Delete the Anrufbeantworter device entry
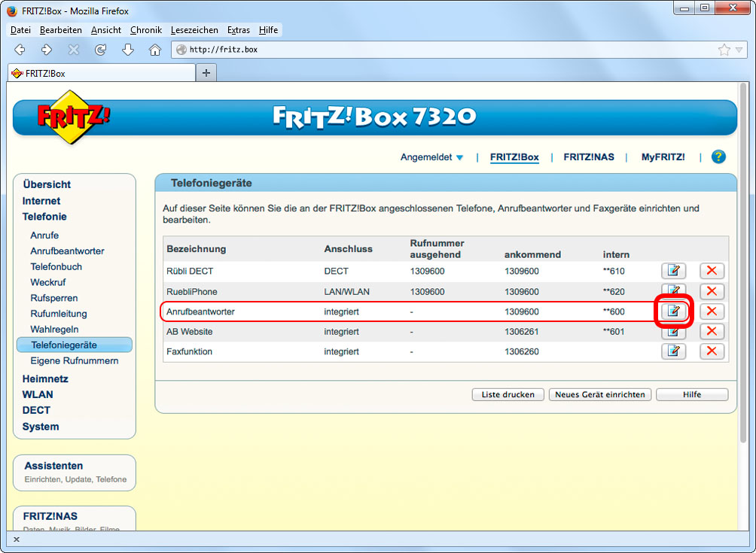 [712, 311]
